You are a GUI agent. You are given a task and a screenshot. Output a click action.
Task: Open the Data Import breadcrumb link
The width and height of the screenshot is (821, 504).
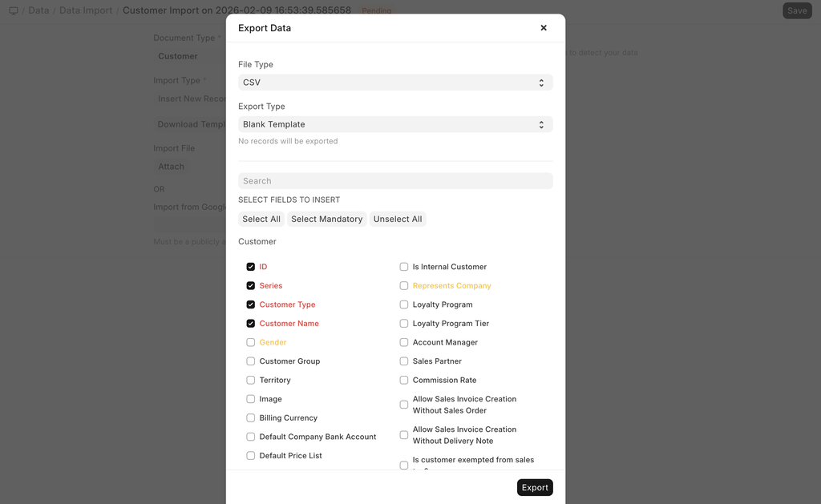pyautogui.click(x=86, y=11)
